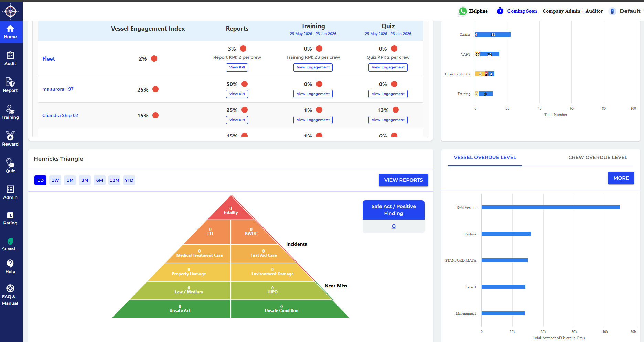Open Company Admin + Auditor role menu
Screen dimensions: 644x342
(x=572, y=11)
